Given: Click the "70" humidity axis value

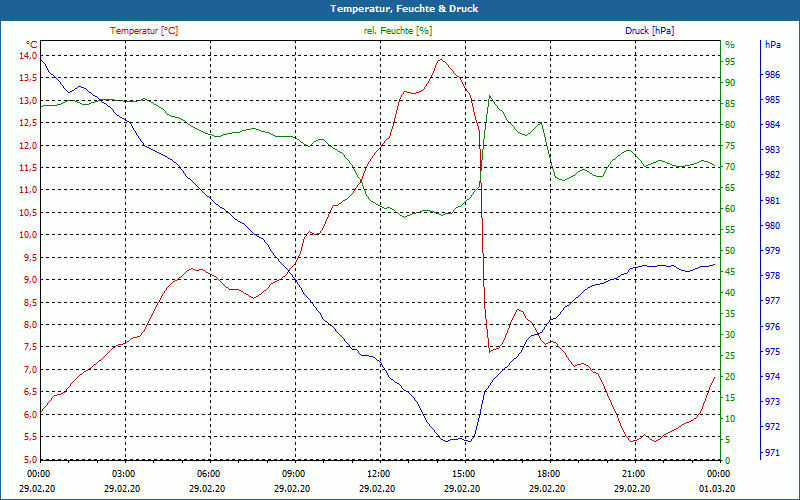Looking at the screenshot, I should coord(730,167).
